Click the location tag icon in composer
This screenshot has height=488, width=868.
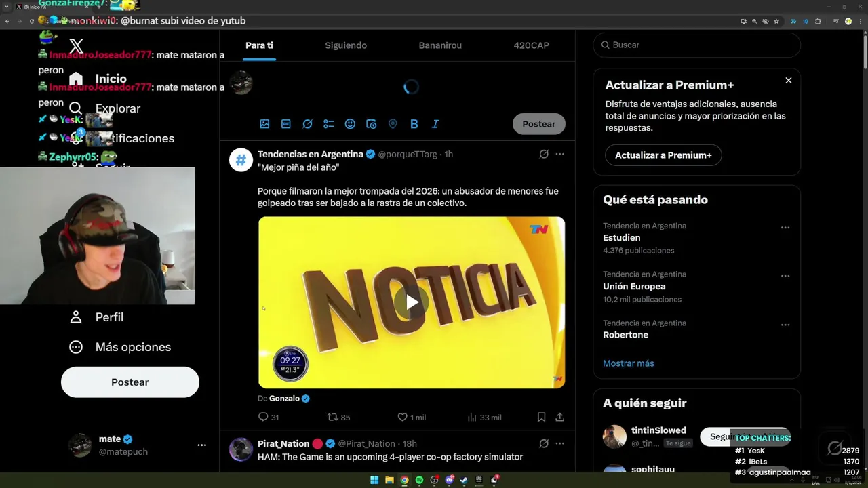[x=393, y=124]
